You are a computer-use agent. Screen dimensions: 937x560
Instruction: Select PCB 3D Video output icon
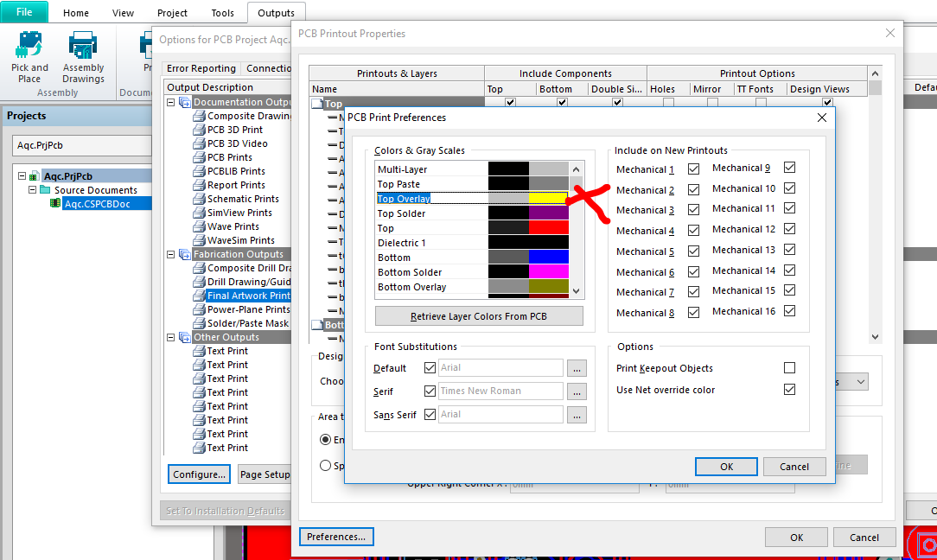199,143
